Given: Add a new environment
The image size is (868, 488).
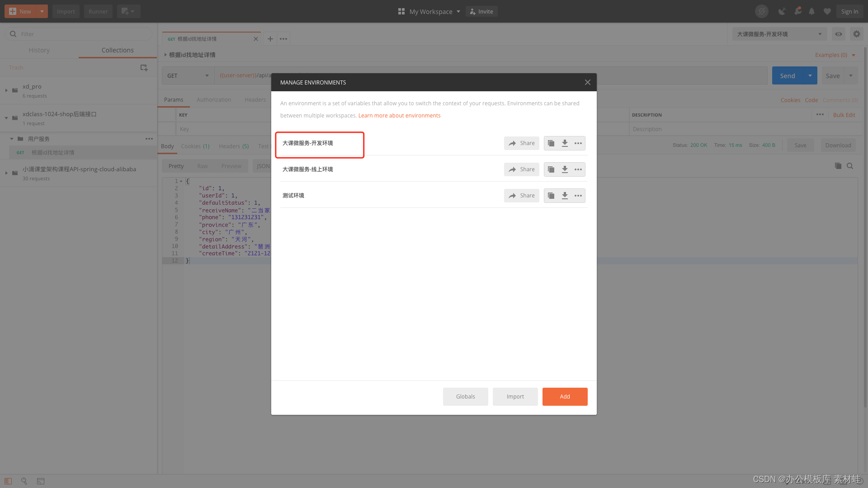Looking at the screenshot, I should click(565, 397).
